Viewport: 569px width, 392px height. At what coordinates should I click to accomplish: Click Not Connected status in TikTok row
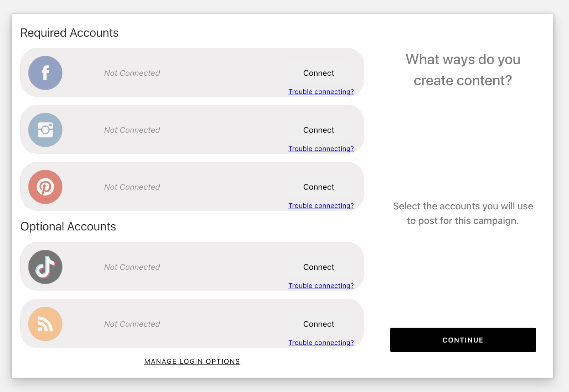[132, 267]
